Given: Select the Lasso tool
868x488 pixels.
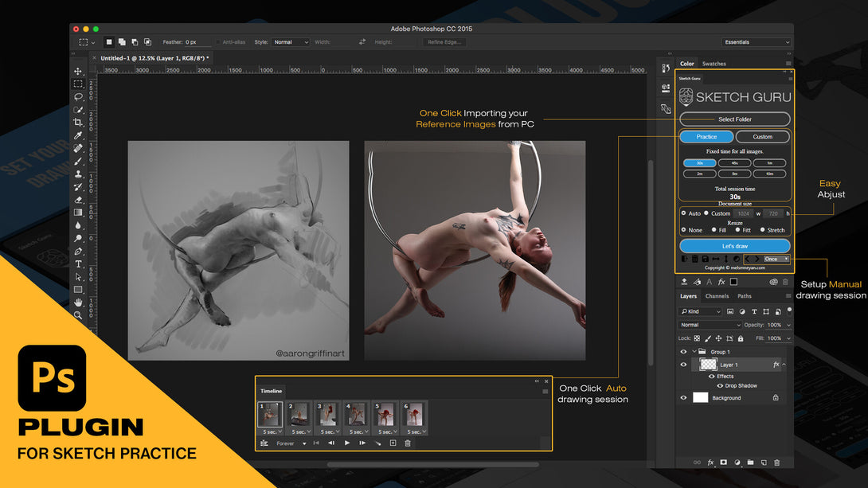Looking at the screenshot, I should pos(78,96).
